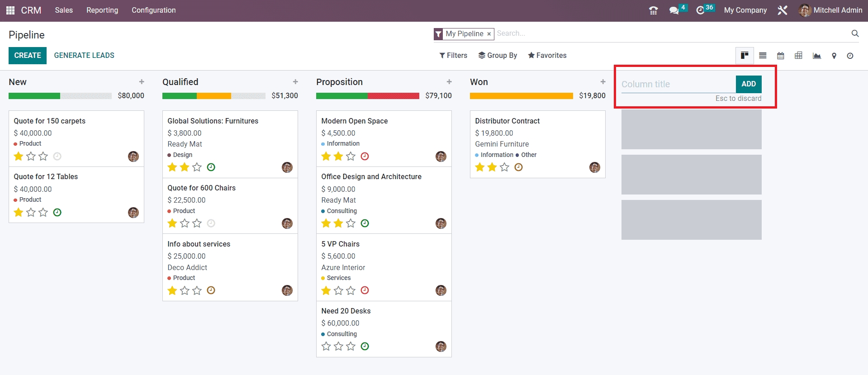Open the conversations chat icon
This screenshot has height=375, width=868.
point(674,10)
